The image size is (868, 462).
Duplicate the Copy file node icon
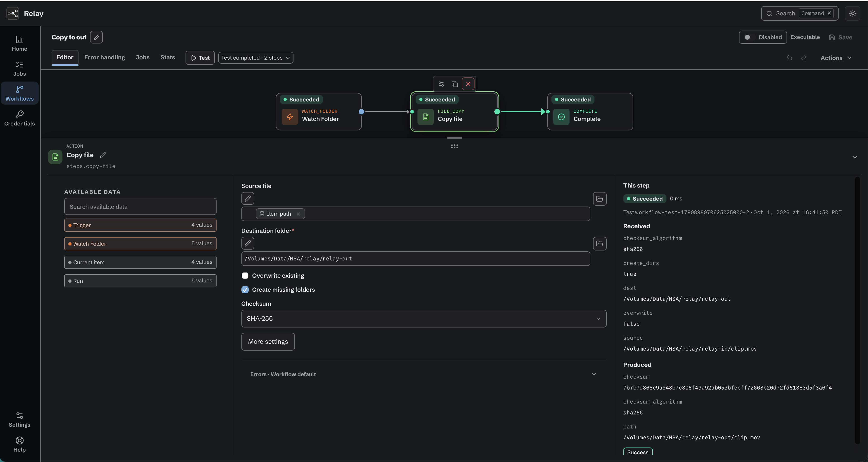[x=455, y=84]
